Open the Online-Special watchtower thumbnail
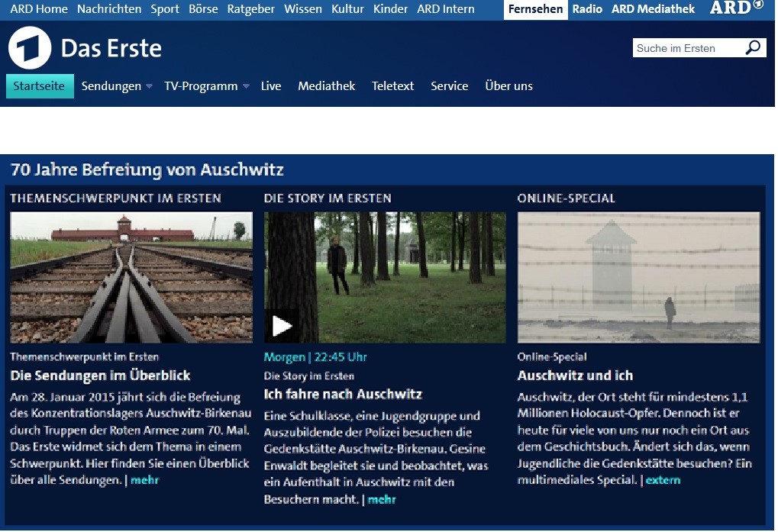778x532 pixels. pyautogui.click(x=638, y=278)
